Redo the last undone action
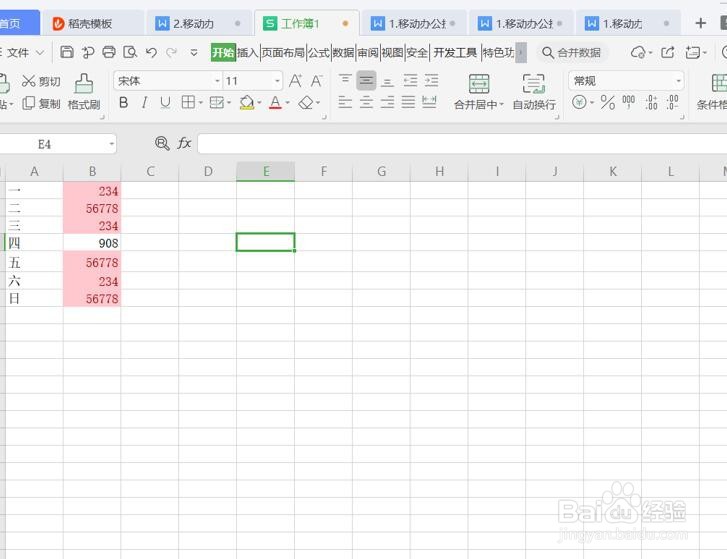This screenshot has width=727, height=559. pos(172,52)
